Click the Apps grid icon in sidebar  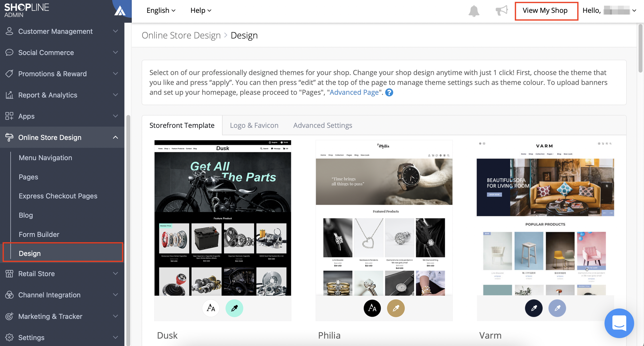(x=9, y=116)
